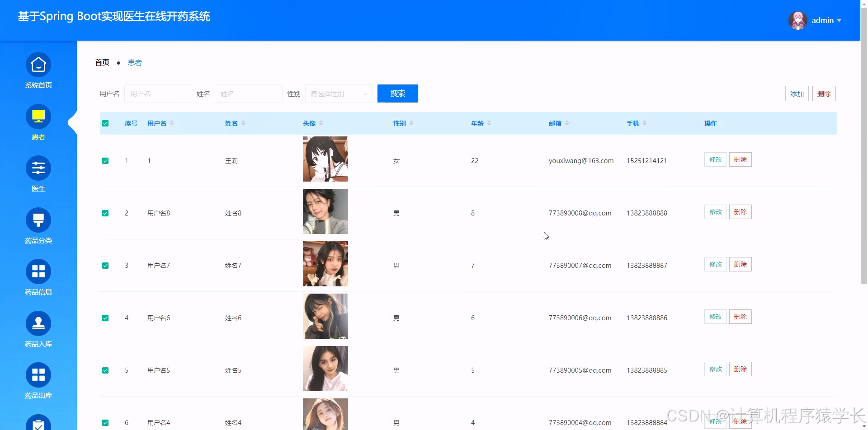Focus the 用户名 search input

pyautogui.click(x=158, y=93)
